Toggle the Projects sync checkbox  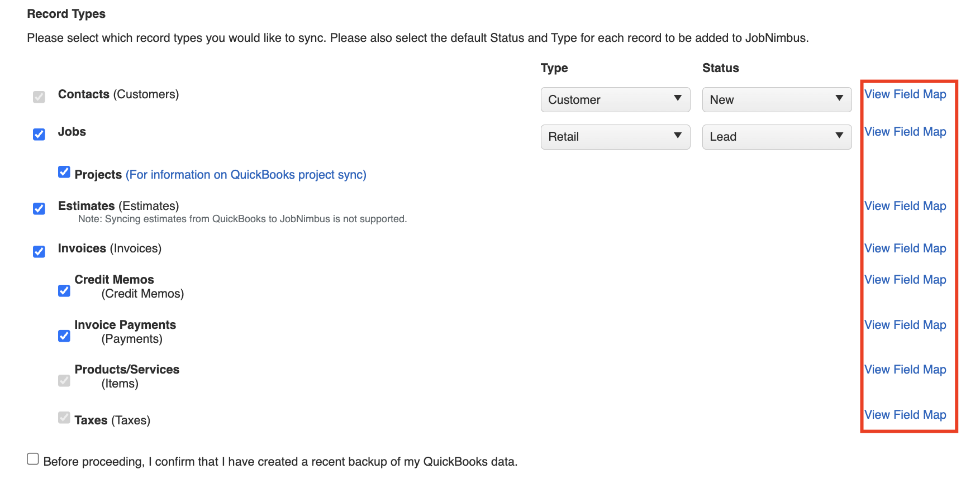point(64,172)
